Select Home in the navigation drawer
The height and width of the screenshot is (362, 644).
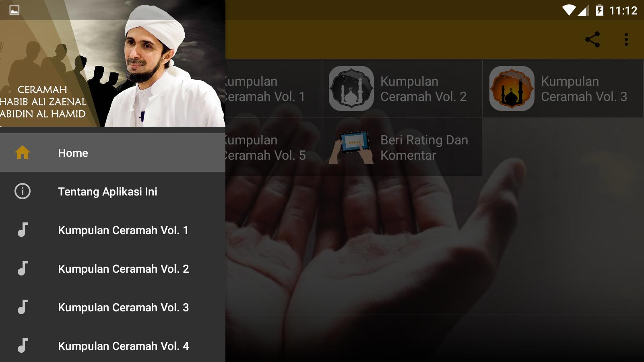point(113,152)
